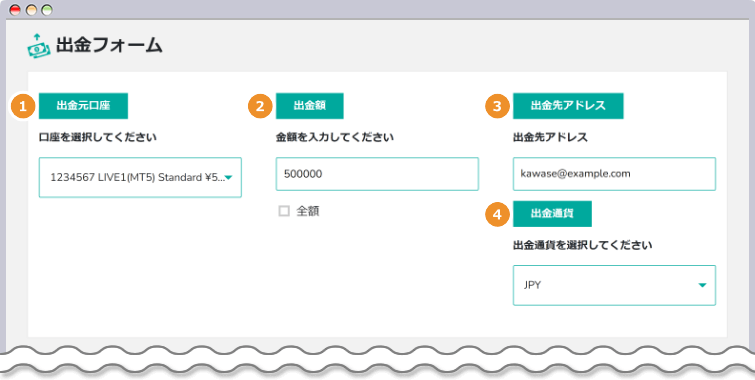Click the 金額を入力してください text
The width and height of the screenshot is (755, 380).
point(335,137)
